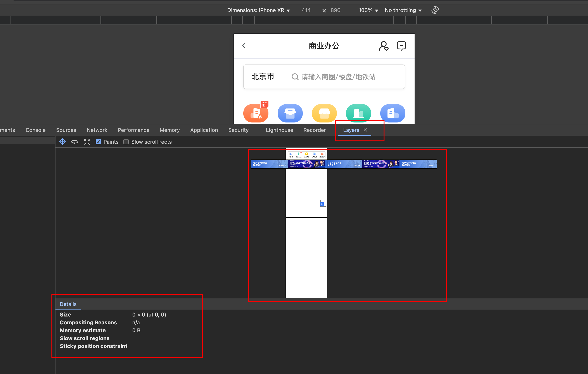This screenshot has width=588, height=374.
Task: Enable Slow scroll rects checkbox
Action: [126, 142]
